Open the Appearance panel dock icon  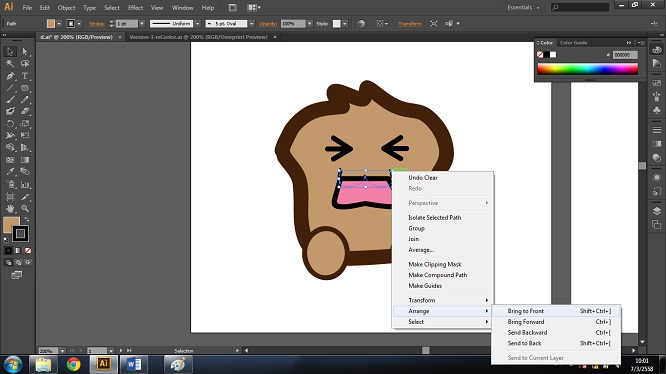(x=657, y=177)
